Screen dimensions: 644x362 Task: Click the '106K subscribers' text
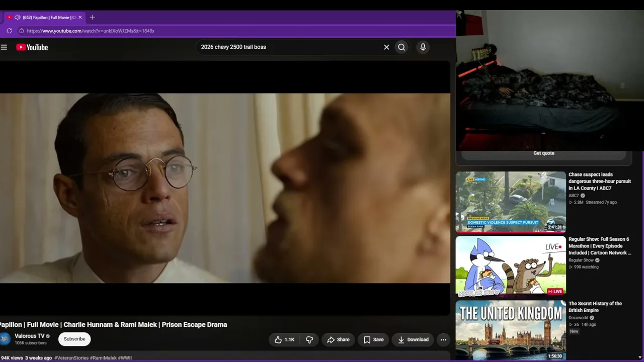coord(31,343)
